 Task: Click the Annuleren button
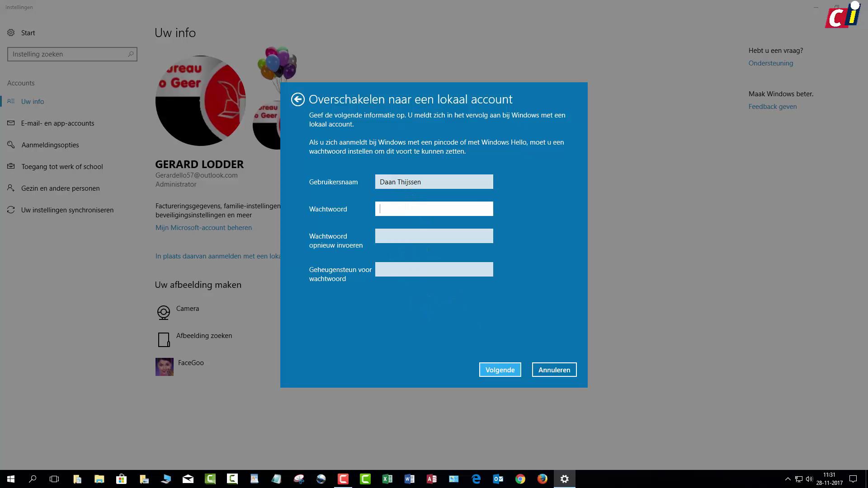(x=554, y=370)
